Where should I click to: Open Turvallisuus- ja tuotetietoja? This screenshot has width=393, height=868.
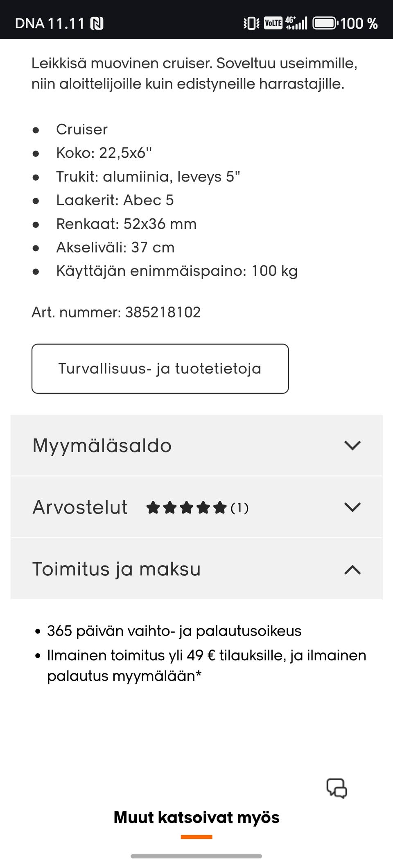click(160, 368)
